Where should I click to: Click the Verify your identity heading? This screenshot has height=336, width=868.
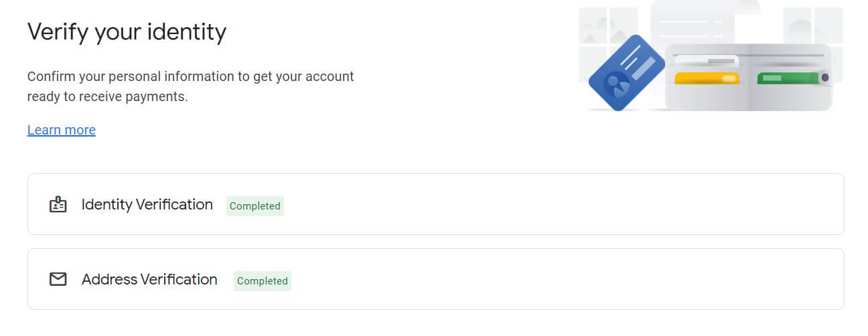(127, 32)
